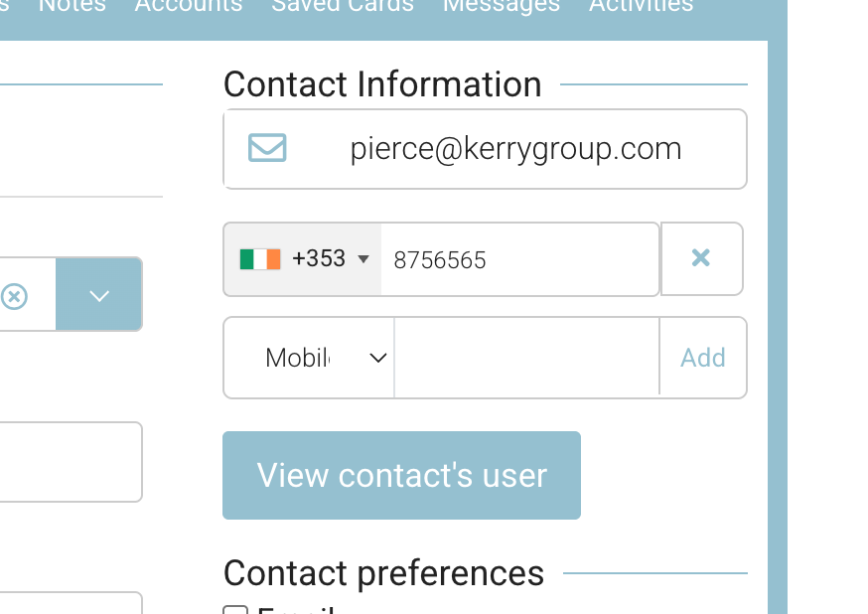Click the envelope email icon
The height and width of the screenshot is (614, 868).
pos(267,148)
